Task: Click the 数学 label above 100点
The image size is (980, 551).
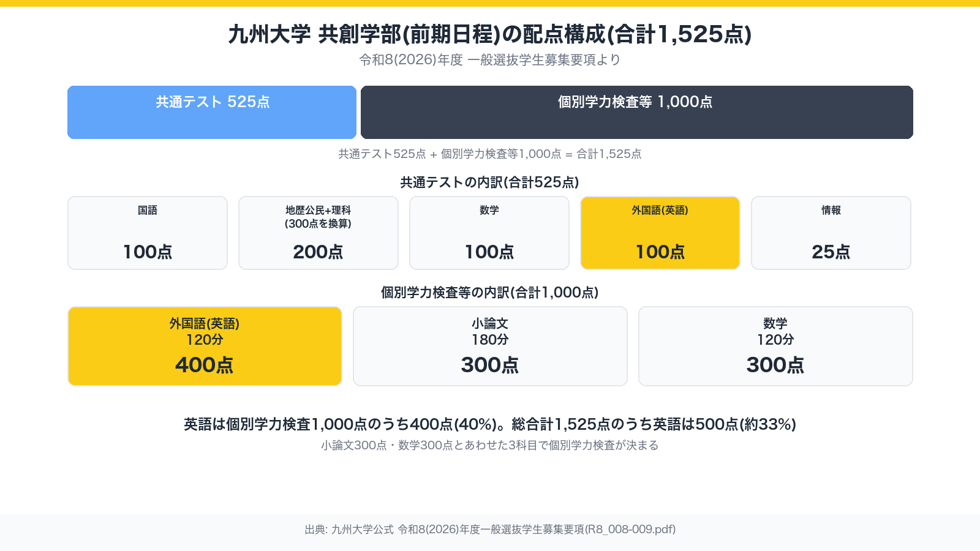Action: 489,210
